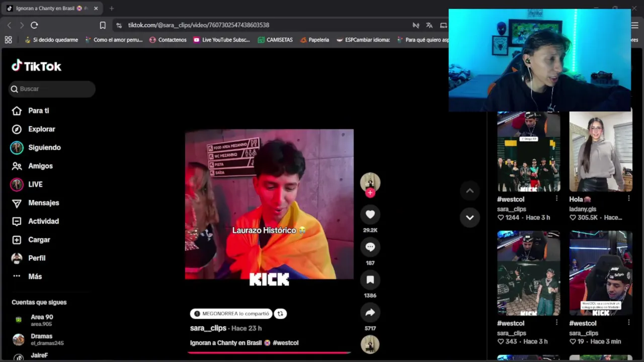This screenshot has width=644, height=362.
Task: Open the CAMISETAS bookmark
Action: tap(275, 40)
